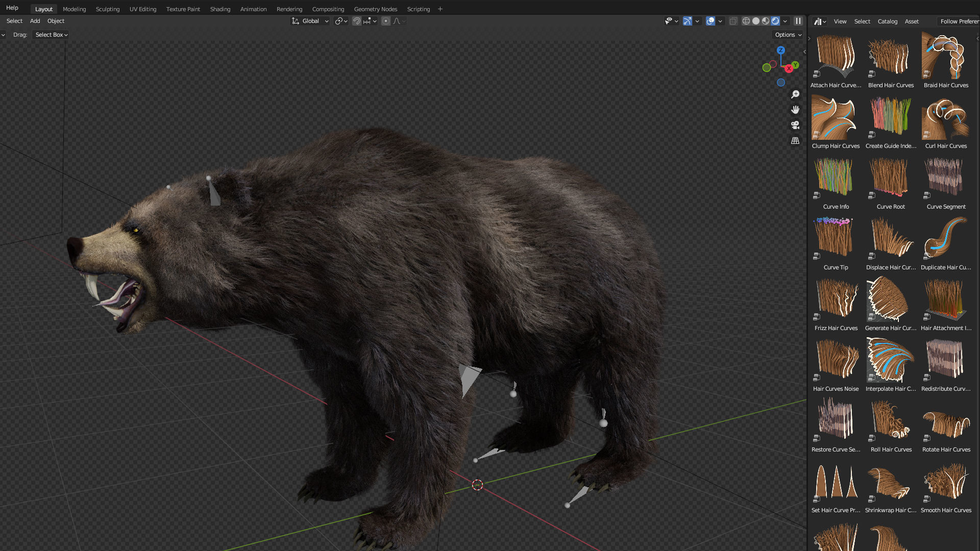The width and height of the screenshot is (980, 551).
Task: Toggle show overlays button
Action: (710, 21)
